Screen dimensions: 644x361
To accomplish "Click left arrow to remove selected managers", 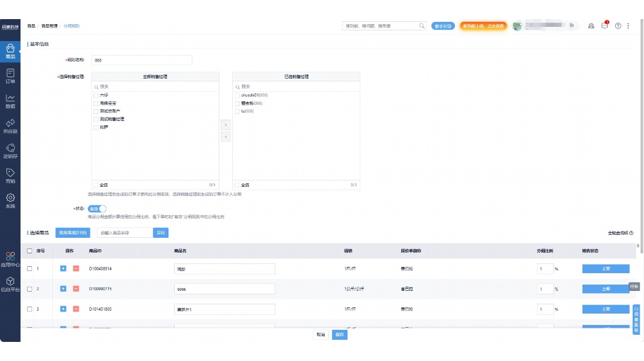I will click(226, 137).
